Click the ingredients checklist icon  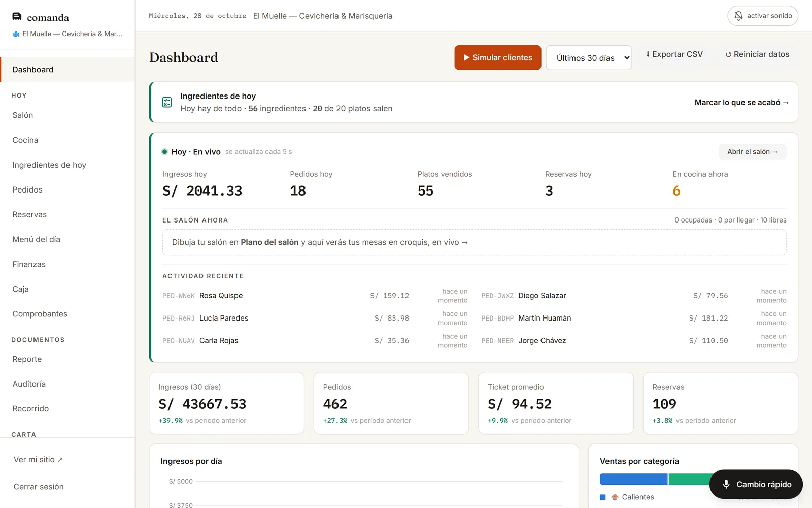[167, 102]
